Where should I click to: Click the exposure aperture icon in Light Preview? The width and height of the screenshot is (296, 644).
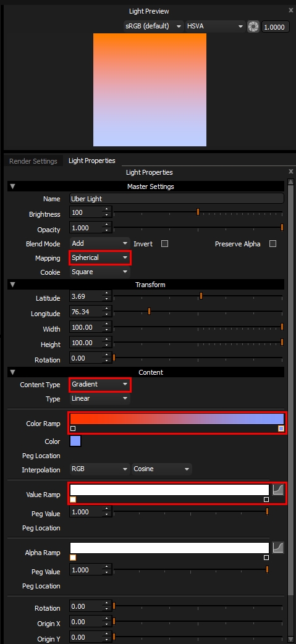tap(253, 27)
